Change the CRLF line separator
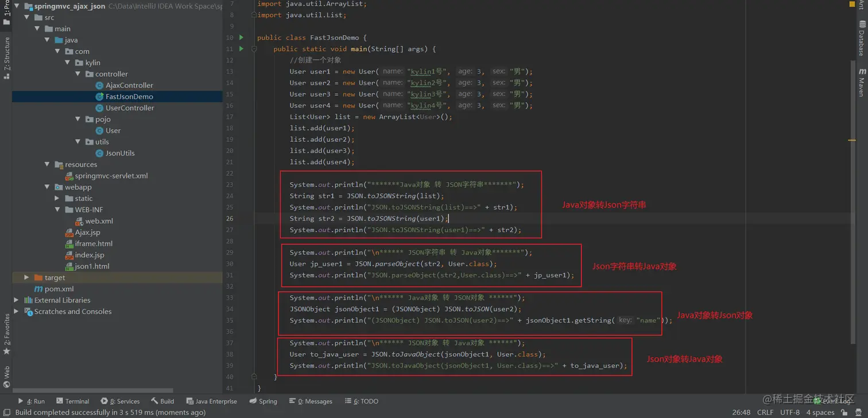 point(765,412)
